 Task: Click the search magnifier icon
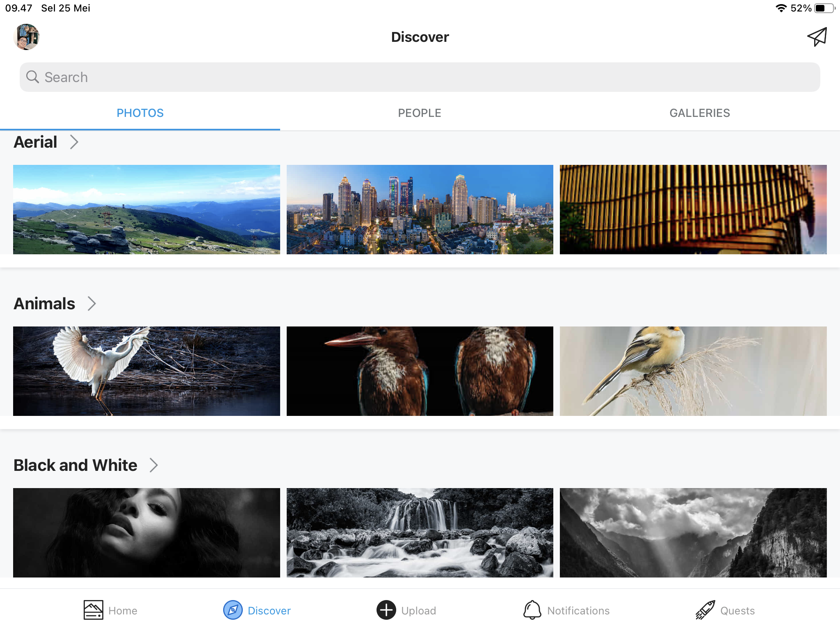[32, 77]
